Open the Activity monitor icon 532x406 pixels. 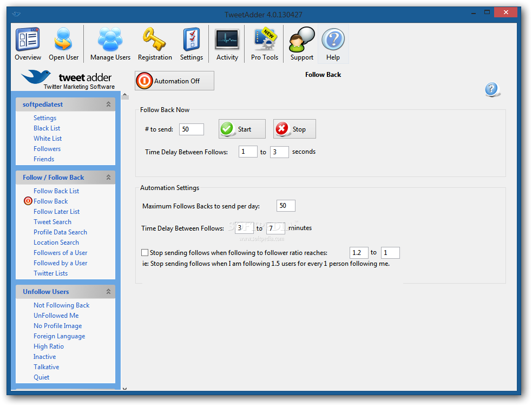click(227, 44)
